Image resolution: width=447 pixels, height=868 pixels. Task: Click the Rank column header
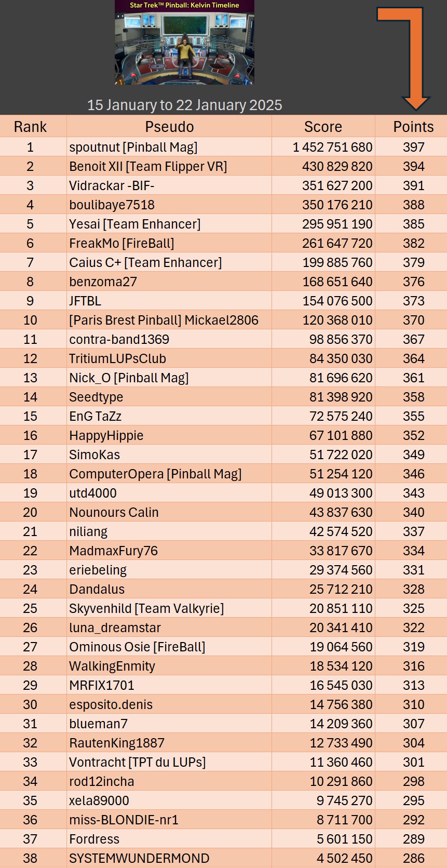click(30, 127)
